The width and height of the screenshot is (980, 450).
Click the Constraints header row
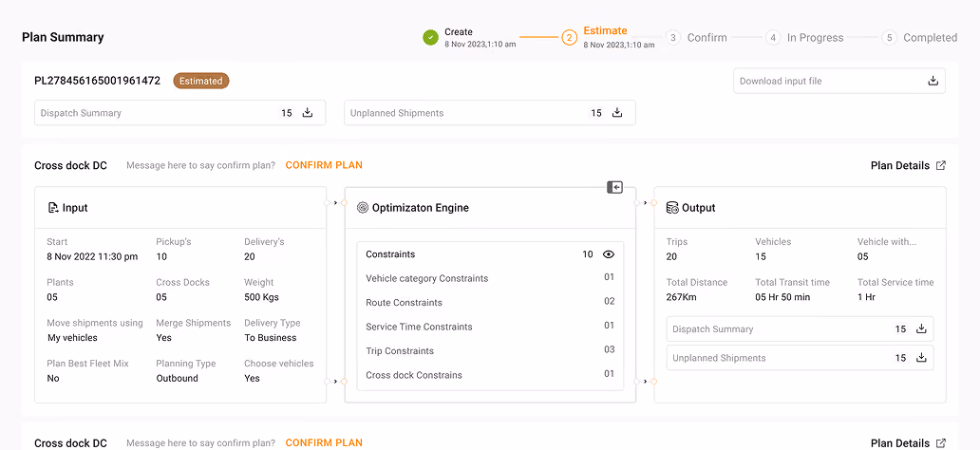coord(490,254)
